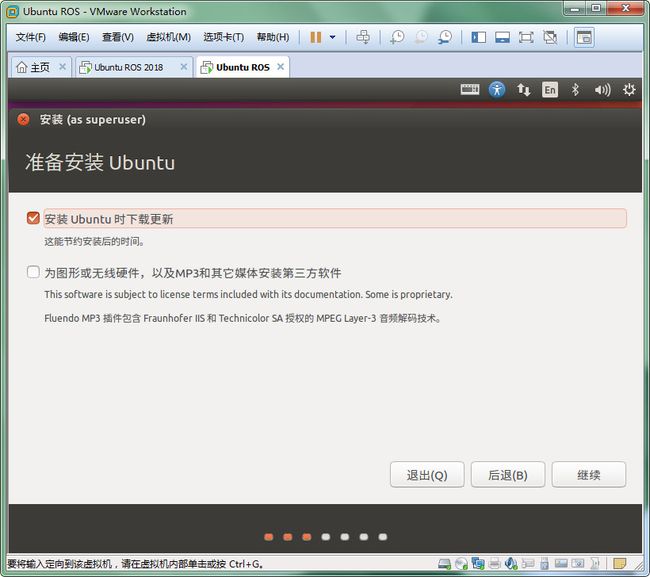This screenshot has width=650, height=577.
Task: Click the greyed revert-to-snapshot toolbar icon
Action: 421,37
